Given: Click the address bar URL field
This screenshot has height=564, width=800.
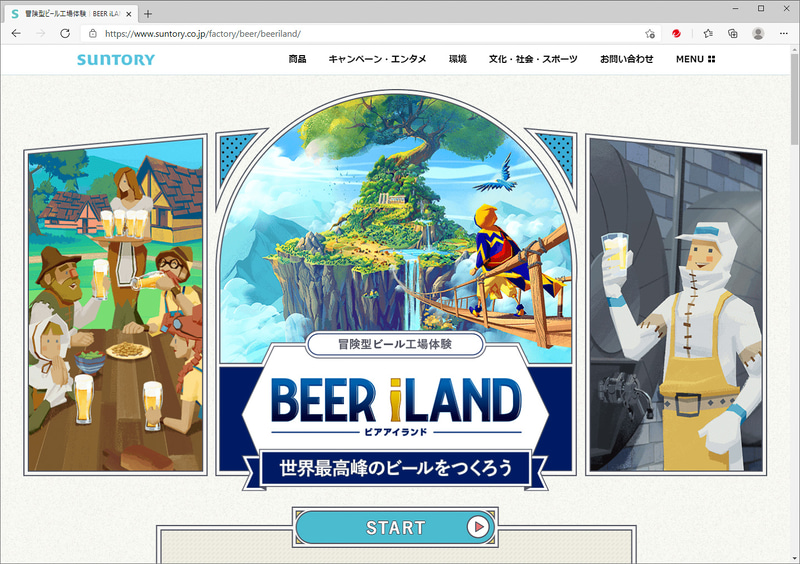Looking at the screenshot, I should click(370, 34).
